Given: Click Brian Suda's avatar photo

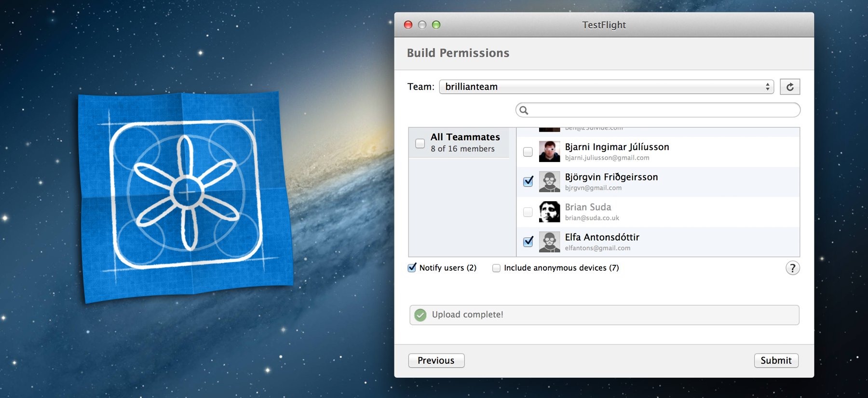Looking at the screenshot, I should click(549, 212).
